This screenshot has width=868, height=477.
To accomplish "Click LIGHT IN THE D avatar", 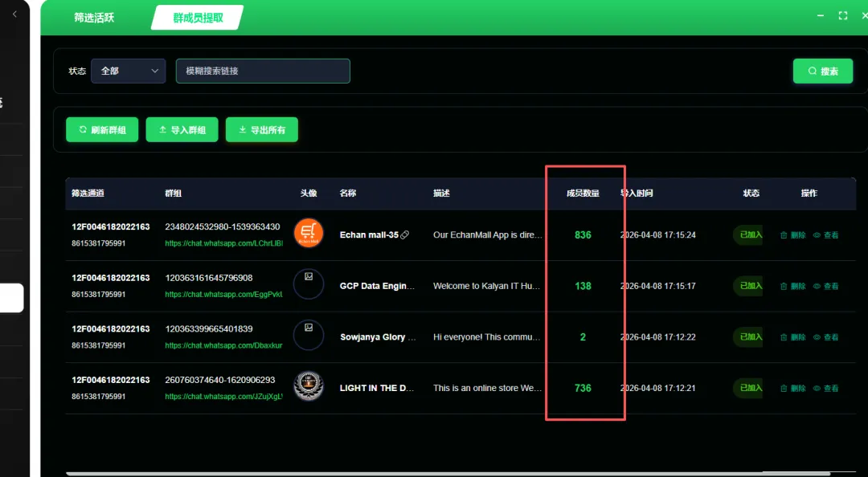I will tap(309, 386).
